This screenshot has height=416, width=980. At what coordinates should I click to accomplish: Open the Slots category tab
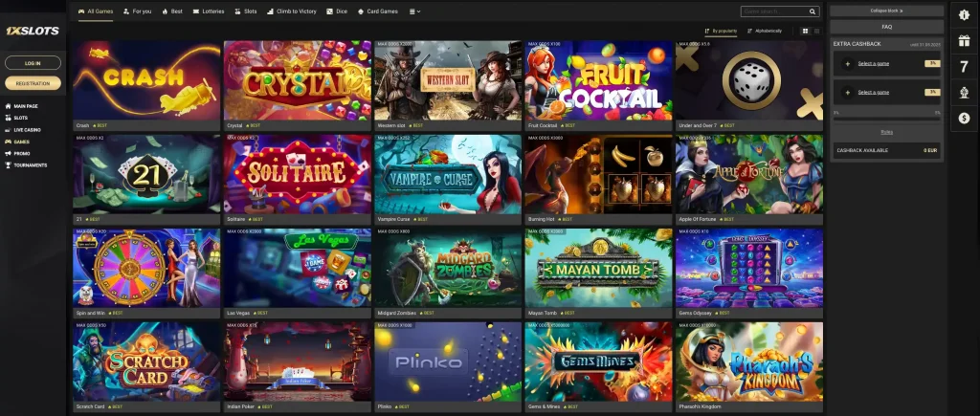pos(246,11)
